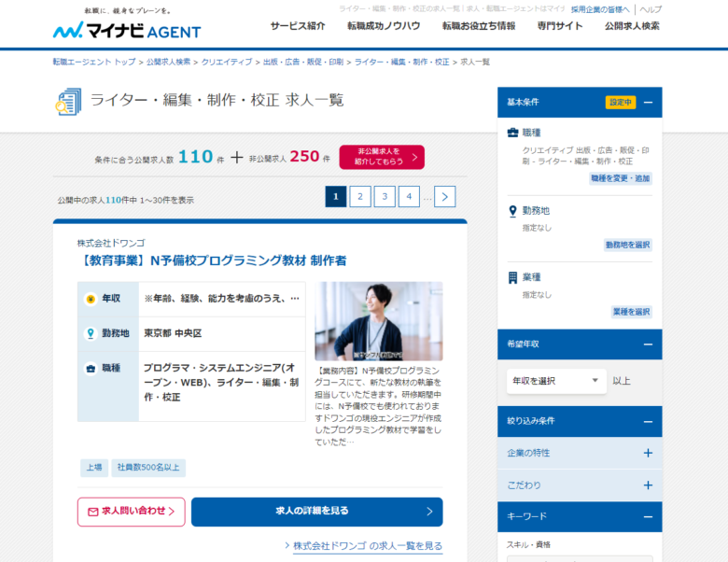Screen dimensions: 728x562
Task: Click 非公開求人を紹介してもらう button
Action: 382,157
